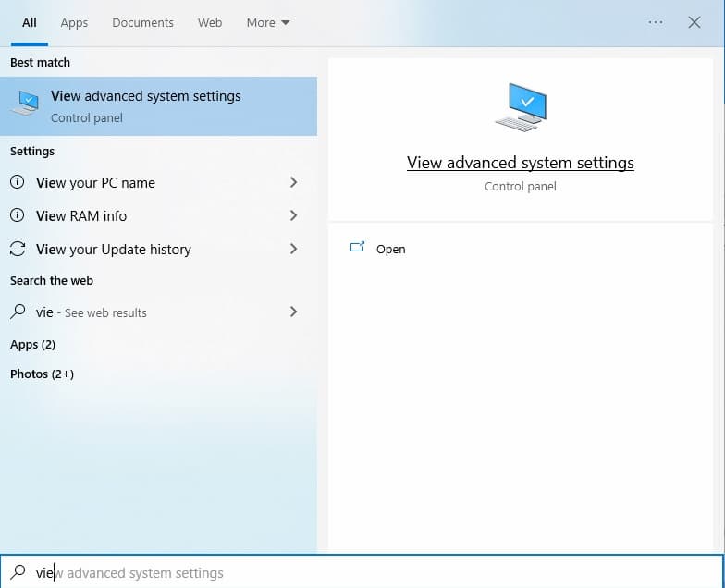Click the search magnifier icon in search box
The height and width of the screenshot is (588, 725).
[x=18, y=572]
